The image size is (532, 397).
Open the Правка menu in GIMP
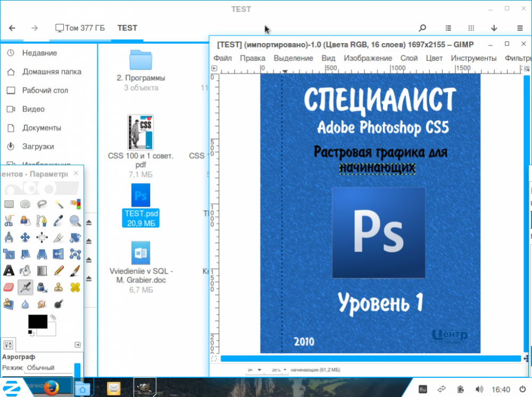coord(253,58)
